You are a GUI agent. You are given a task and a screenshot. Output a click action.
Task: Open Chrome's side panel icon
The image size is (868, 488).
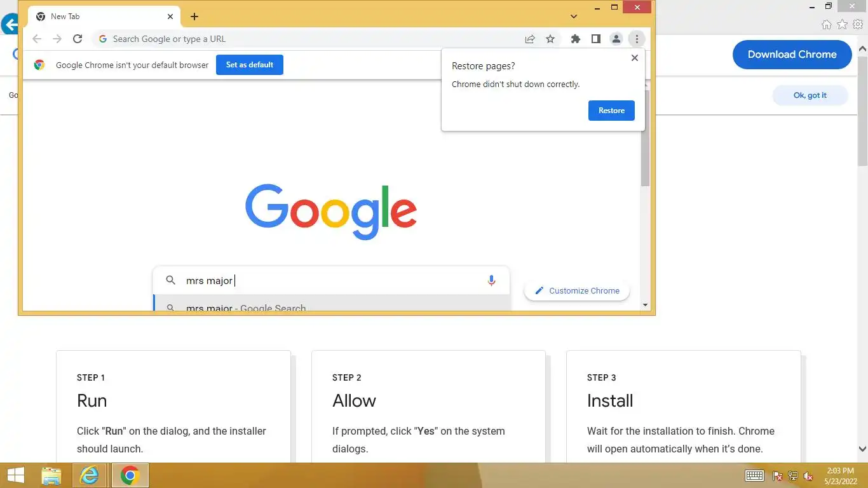pyautogui.click(x=595, y=39)
